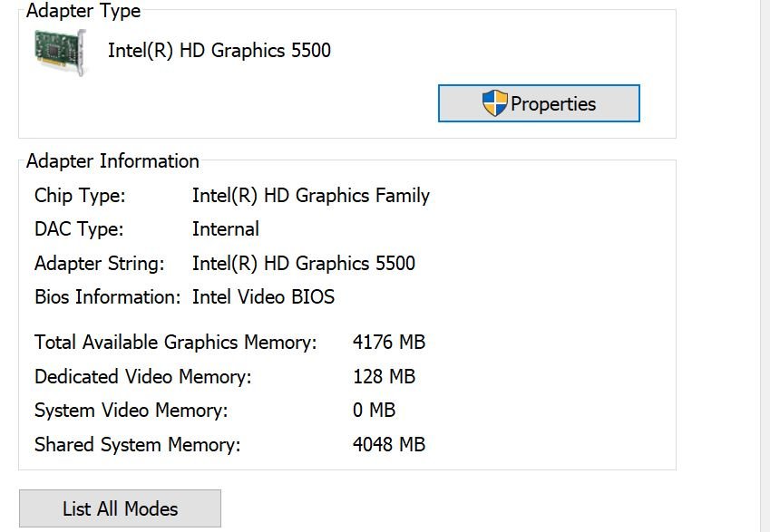Click the Adapter Type group heading
This screenshot has width=770, height=532.
[83, 12]
